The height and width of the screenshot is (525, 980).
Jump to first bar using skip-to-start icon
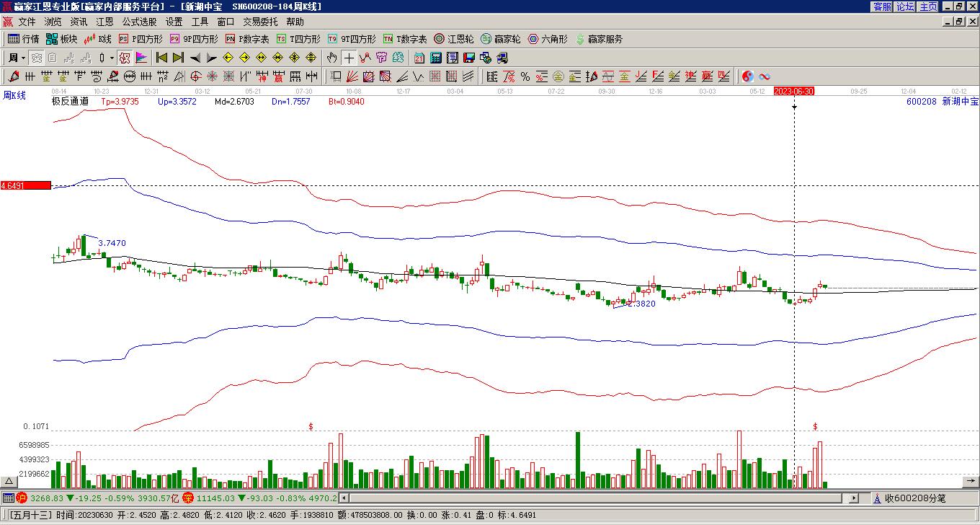click(x=161, y=58)
